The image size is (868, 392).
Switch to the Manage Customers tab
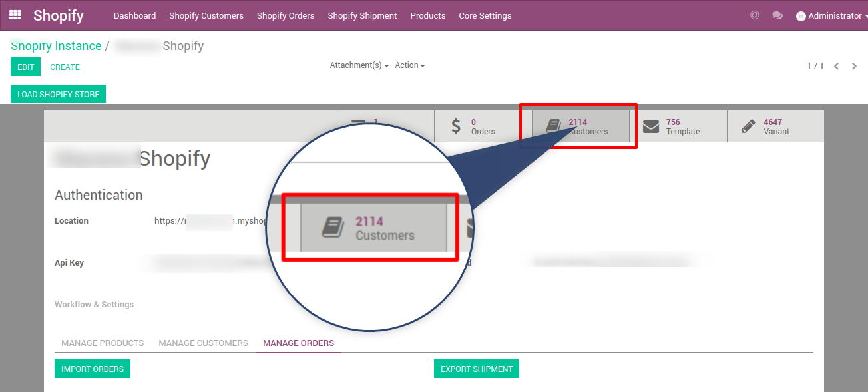coord(203,343)
